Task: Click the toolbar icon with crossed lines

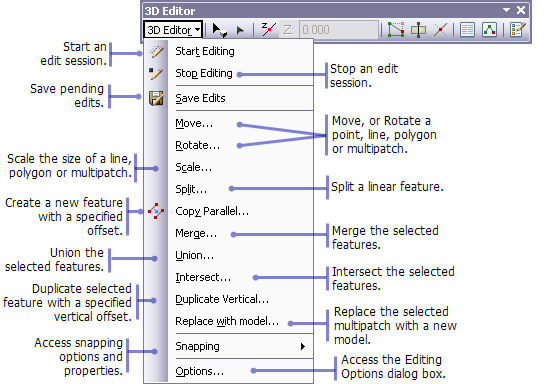Action: (x=440, y=30)
